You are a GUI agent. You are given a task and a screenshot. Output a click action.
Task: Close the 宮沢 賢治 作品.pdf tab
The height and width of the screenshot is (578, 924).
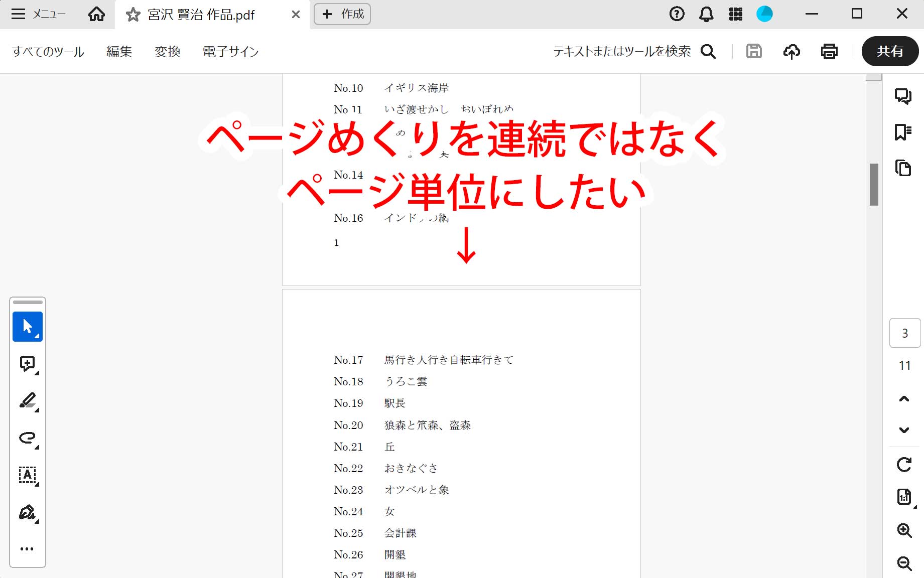pyautogui.click(x=296, y=15)
